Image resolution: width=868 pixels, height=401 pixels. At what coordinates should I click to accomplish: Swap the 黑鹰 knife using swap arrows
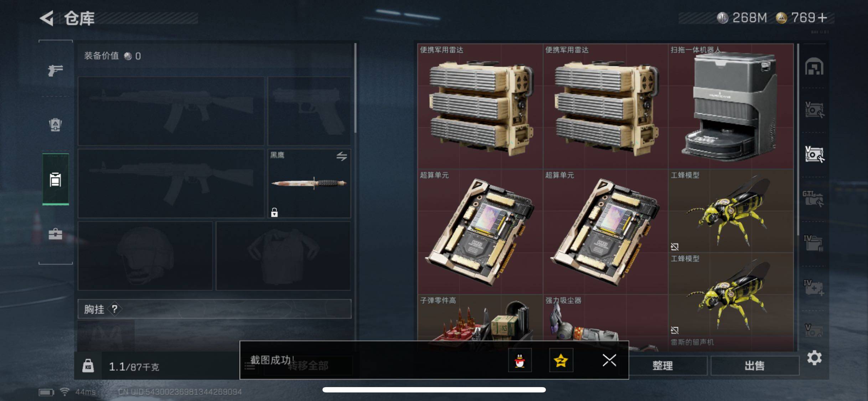(341, 156)
